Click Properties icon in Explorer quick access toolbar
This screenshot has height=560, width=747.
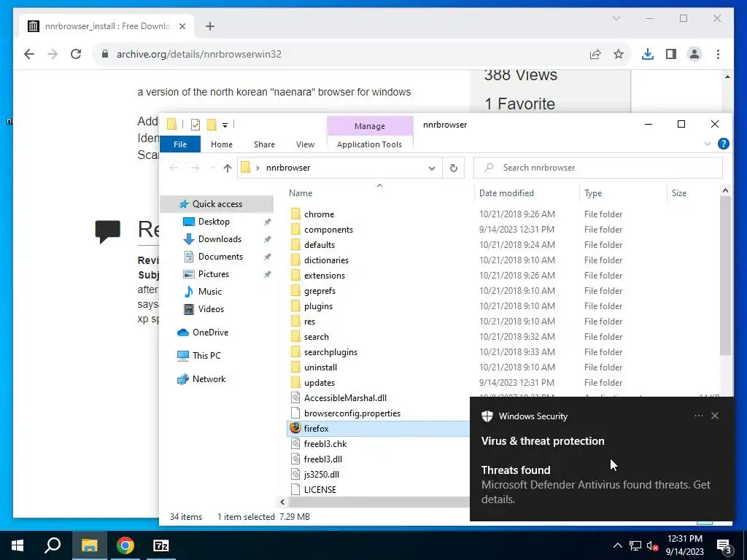pyautogui.click(x=196, y=125)
